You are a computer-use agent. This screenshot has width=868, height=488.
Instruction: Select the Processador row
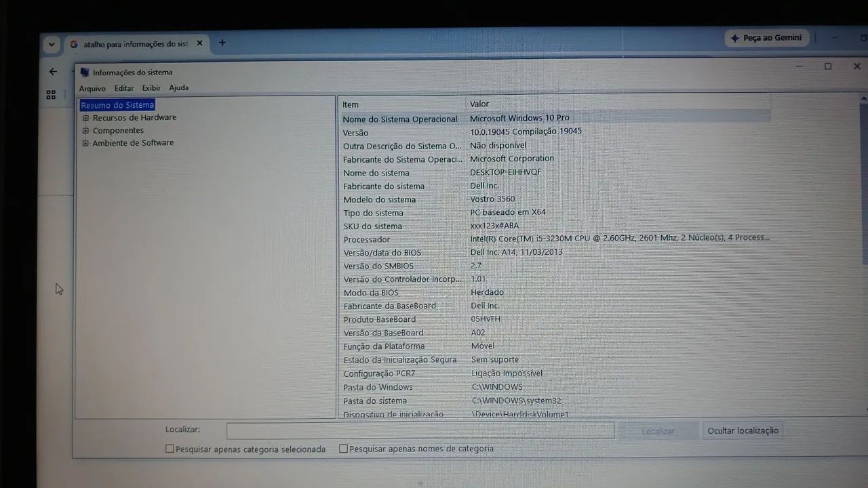[555, 239]
